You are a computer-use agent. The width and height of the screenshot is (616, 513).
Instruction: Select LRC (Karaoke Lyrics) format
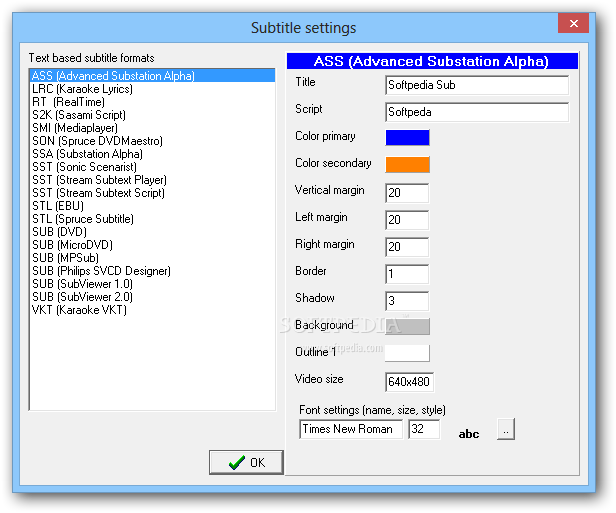152,89
